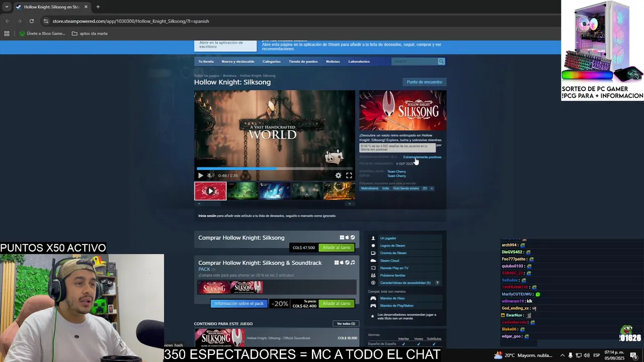Open Nuevo y destacable menu
The width and height of the screenshot is (644, 362).
click(238, 61)
